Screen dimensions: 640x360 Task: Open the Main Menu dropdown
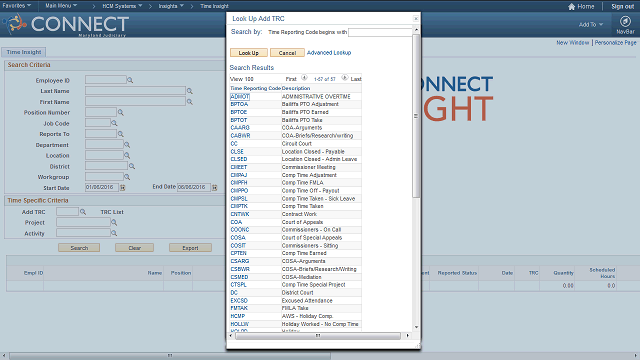tap(61, 6)
